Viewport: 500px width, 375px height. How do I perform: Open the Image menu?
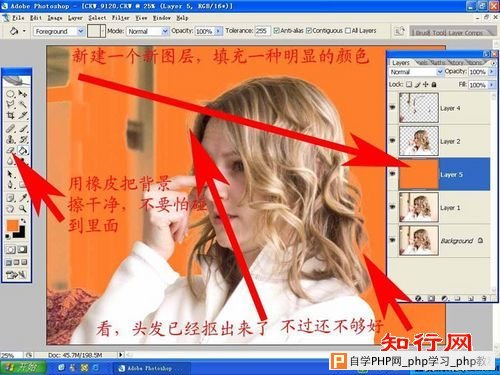click(55, 18)
